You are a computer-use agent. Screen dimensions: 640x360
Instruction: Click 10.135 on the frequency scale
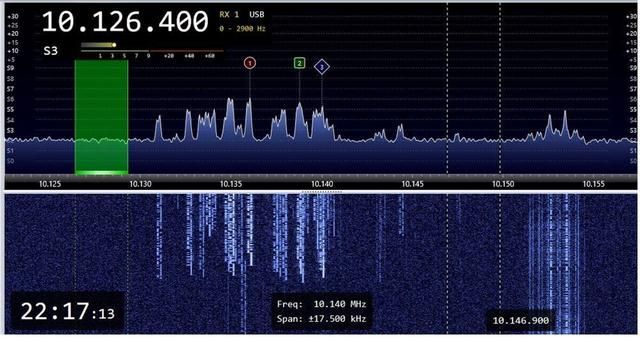click(231, 184)
